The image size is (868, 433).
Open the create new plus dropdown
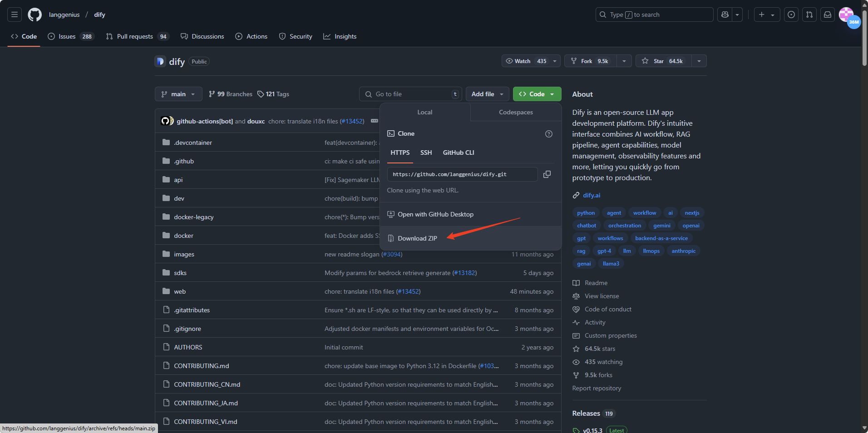point(767,15)
